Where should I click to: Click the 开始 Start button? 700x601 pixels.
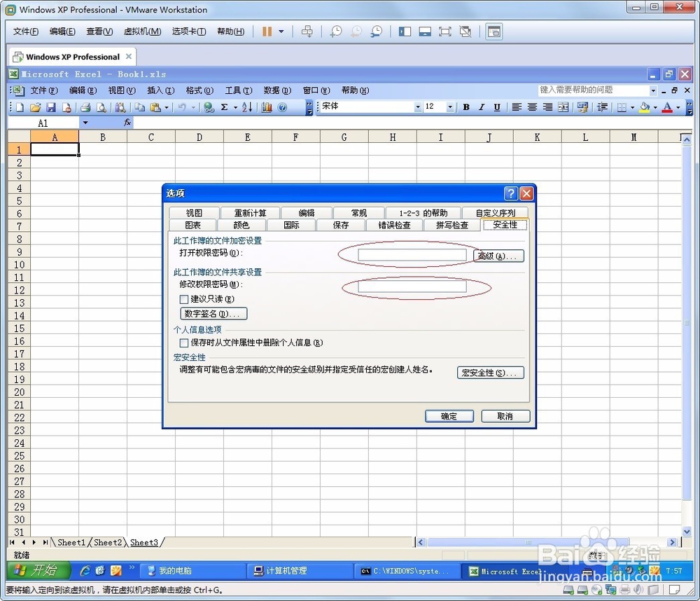(38, 571)
